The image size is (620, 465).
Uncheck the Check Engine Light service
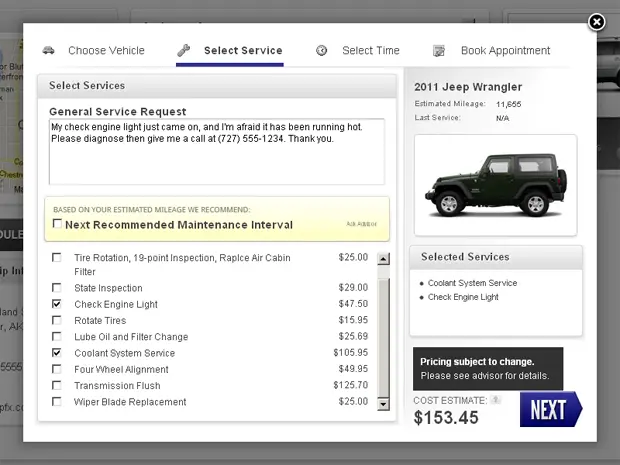click(x=57, y=304)
